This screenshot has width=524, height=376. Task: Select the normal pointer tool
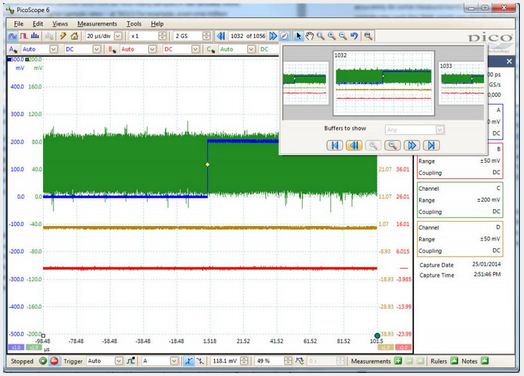tap(298, 36)
